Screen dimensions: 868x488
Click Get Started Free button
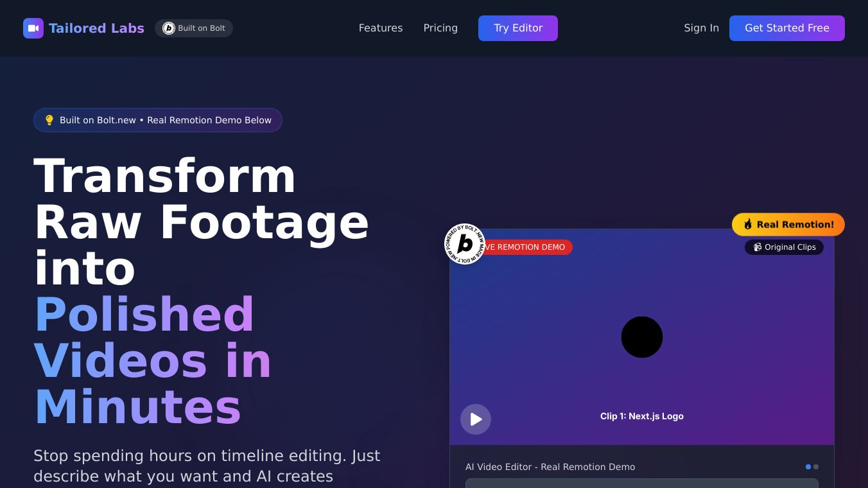(x=787, y=28)
